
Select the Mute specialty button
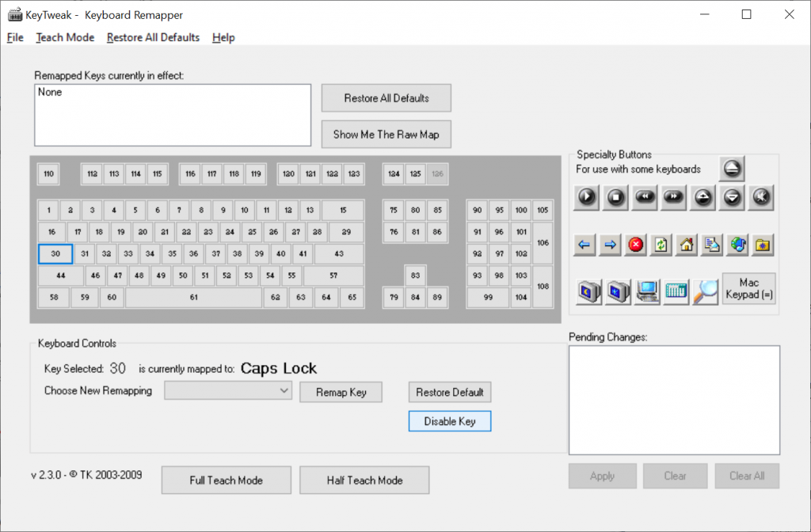tap(760, 197)
